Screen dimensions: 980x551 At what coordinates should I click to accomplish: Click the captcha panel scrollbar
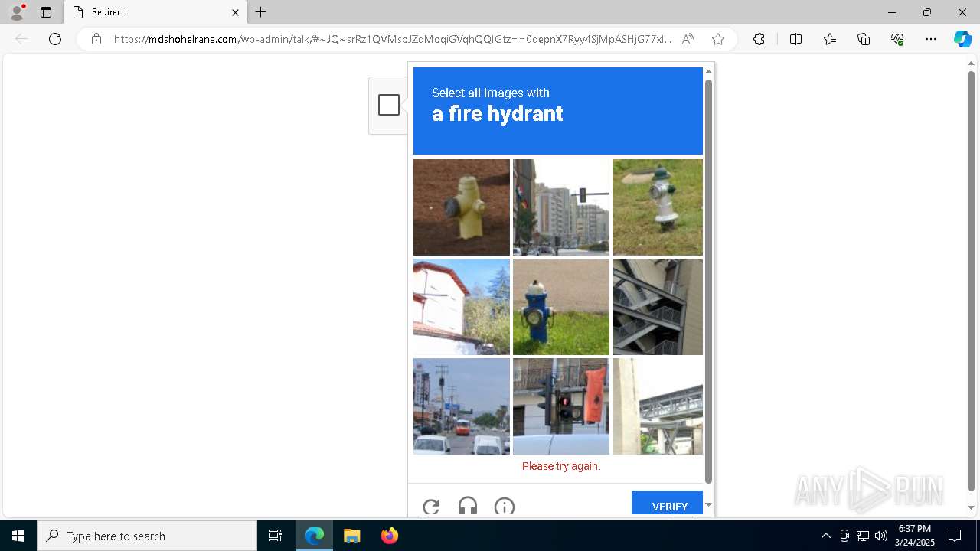point(708,281)
